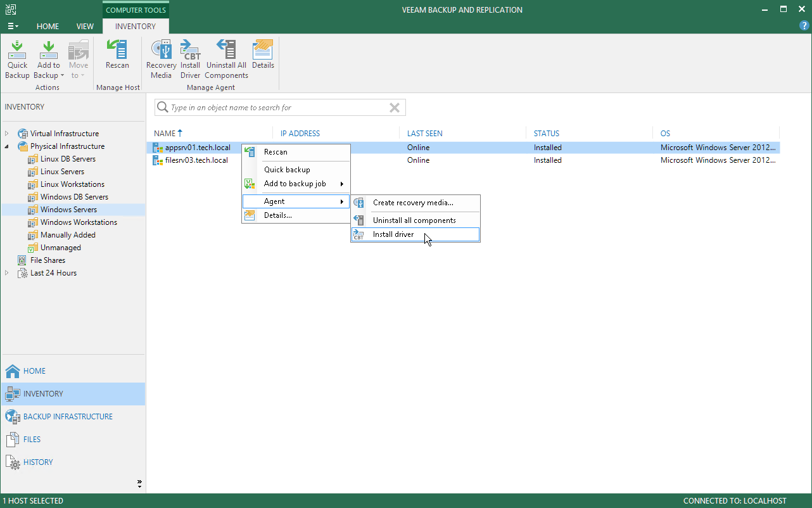Open Backup Infrastructure navigation pane

68,417
